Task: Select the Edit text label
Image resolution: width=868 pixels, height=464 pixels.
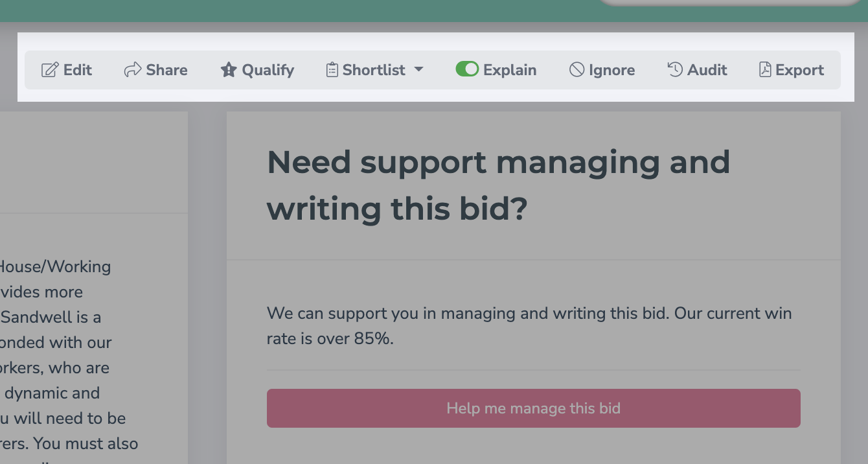Action: [78, 70]
